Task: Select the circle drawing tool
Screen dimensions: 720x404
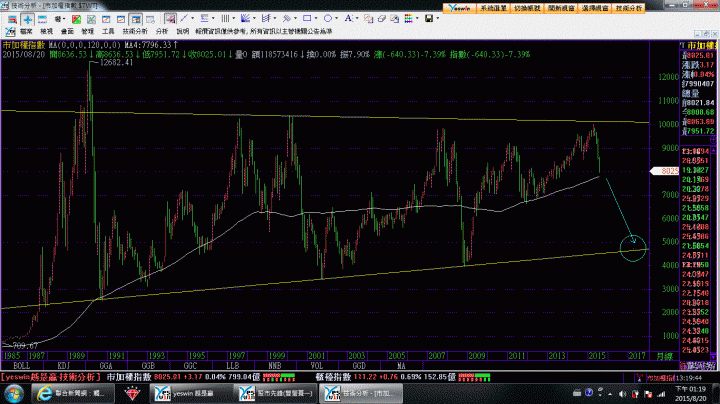Action: click(x=327, y=19)
